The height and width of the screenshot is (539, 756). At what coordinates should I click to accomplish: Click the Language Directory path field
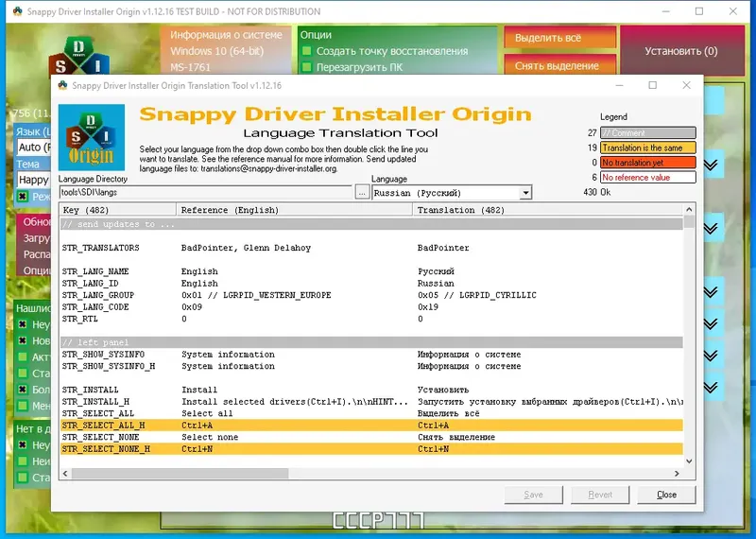(x=206, y=192)
